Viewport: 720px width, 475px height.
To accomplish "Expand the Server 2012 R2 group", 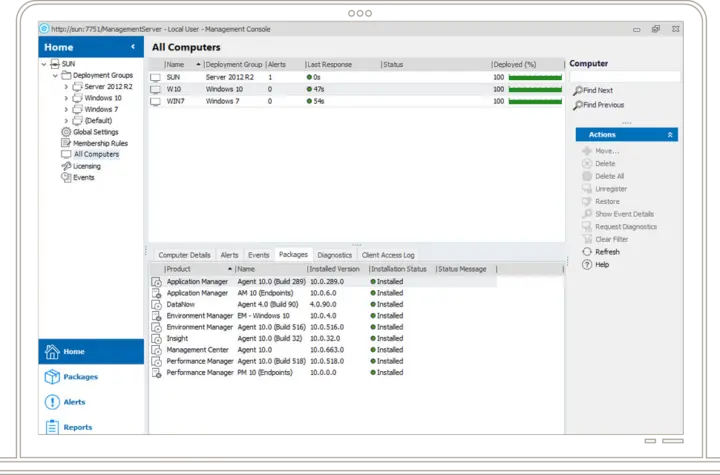I will point(66,86).
